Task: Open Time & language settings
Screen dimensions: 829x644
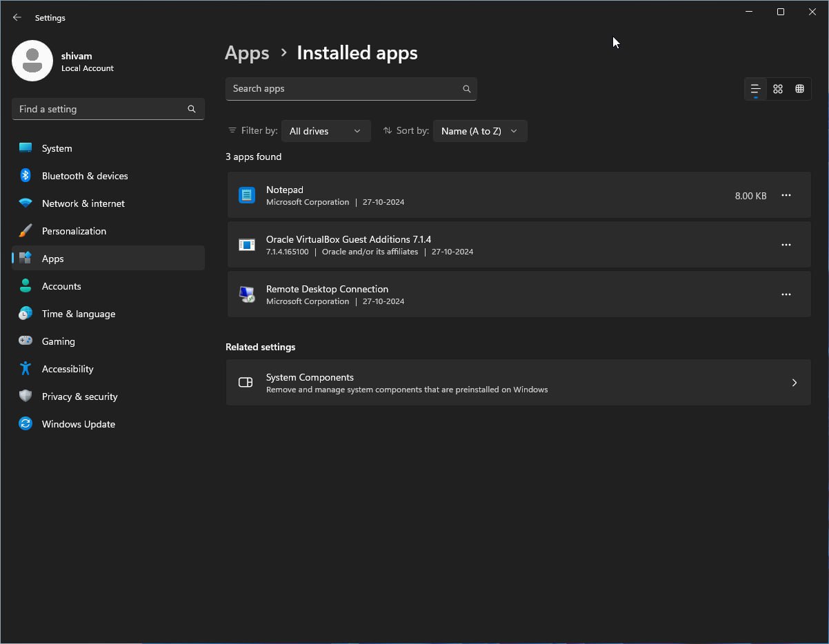Action: point(108,314)
